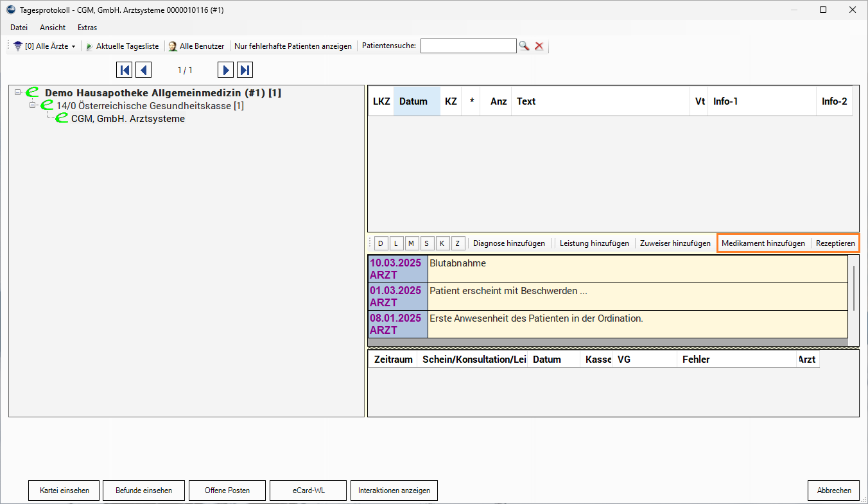Screen dimensions: 868x504
Task: Toggle the M filter button
Action: (x=412, y=243)
